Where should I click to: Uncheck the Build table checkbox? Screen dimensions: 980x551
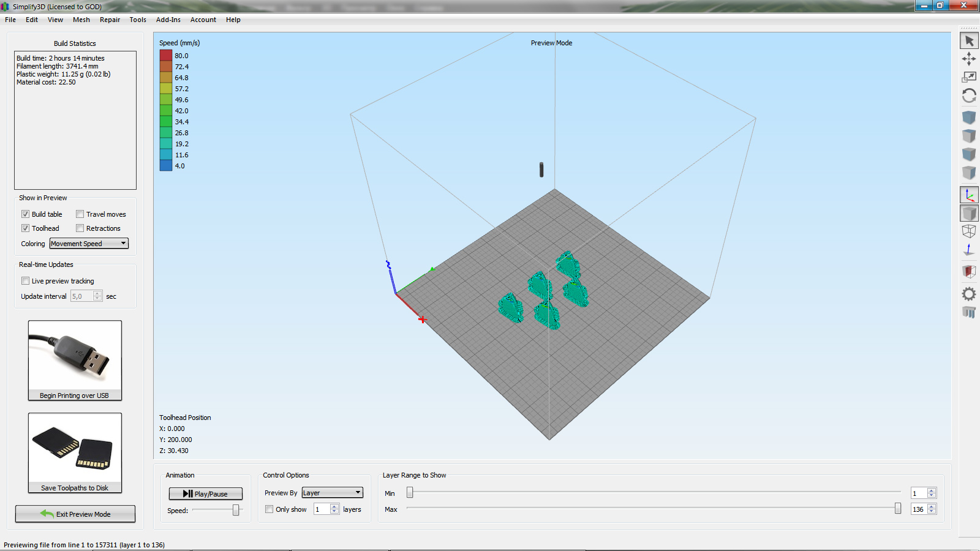(x=26, y=214)
